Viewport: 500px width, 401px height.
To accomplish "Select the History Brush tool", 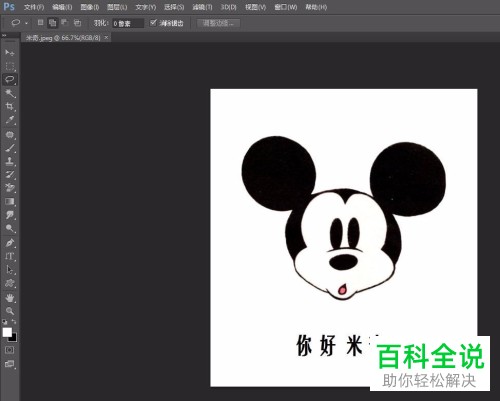I will (x=10, y=175).
